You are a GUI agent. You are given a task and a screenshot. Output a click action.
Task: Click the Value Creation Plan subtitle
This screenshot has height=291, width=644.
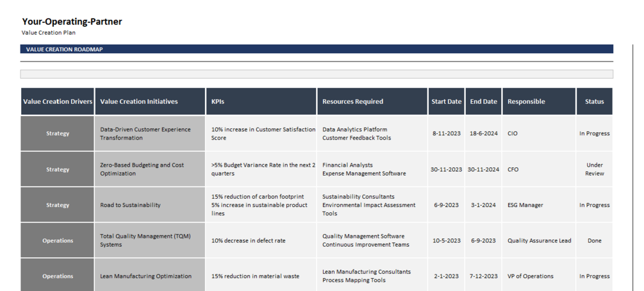coord(49,33)
